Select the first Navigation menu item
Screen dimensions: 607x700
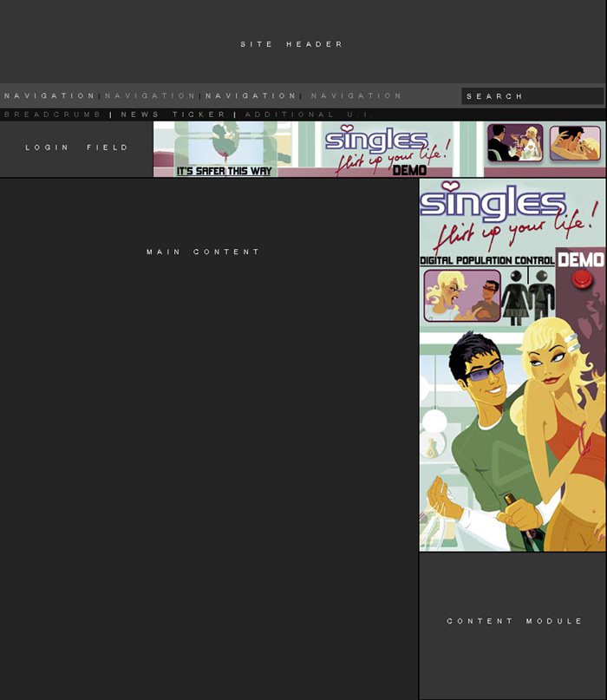point(49,95)
